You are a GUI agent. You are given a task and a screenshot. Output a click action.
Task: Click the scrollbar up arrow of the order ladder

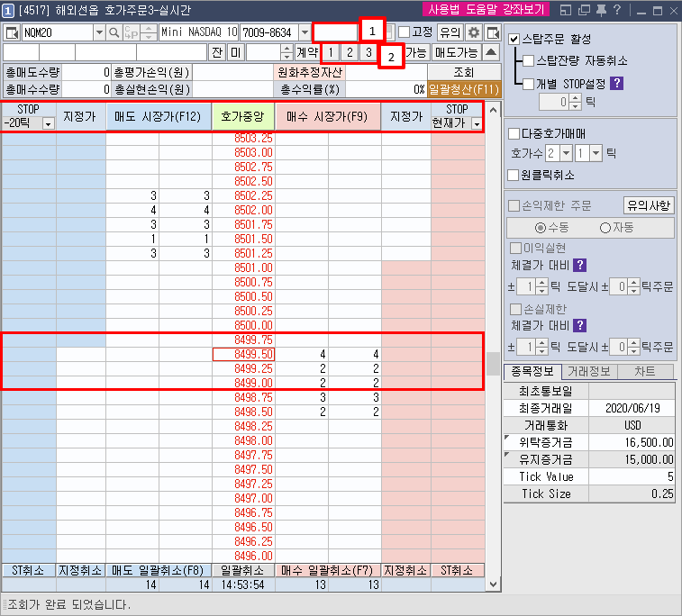tap(493, 110)
